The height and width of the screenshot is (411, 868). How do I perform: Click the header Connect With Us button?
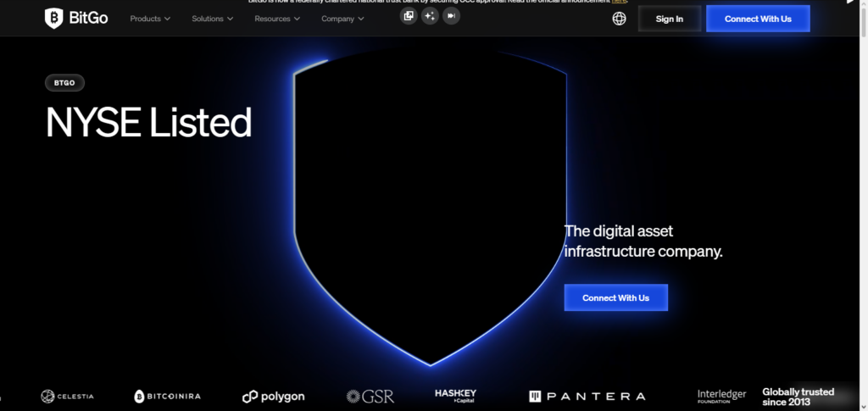(758, 19)
